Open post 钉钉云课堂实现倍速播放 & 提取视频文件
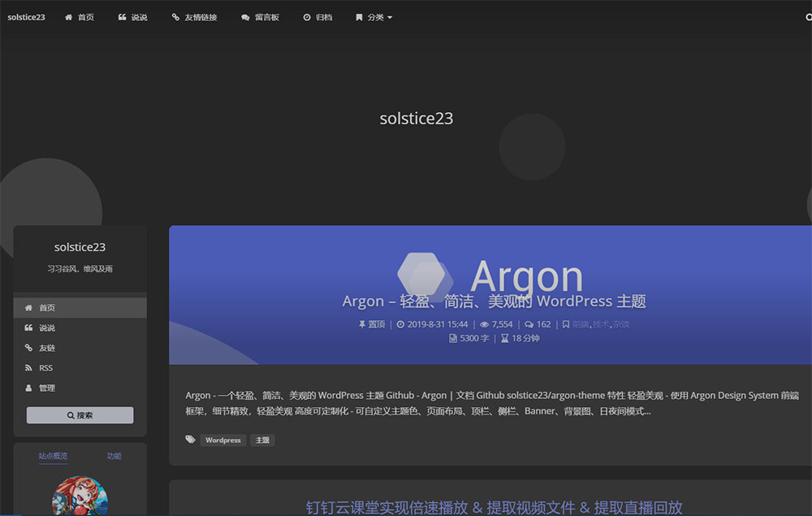This screenshot has height=516, width=812. 494,507
